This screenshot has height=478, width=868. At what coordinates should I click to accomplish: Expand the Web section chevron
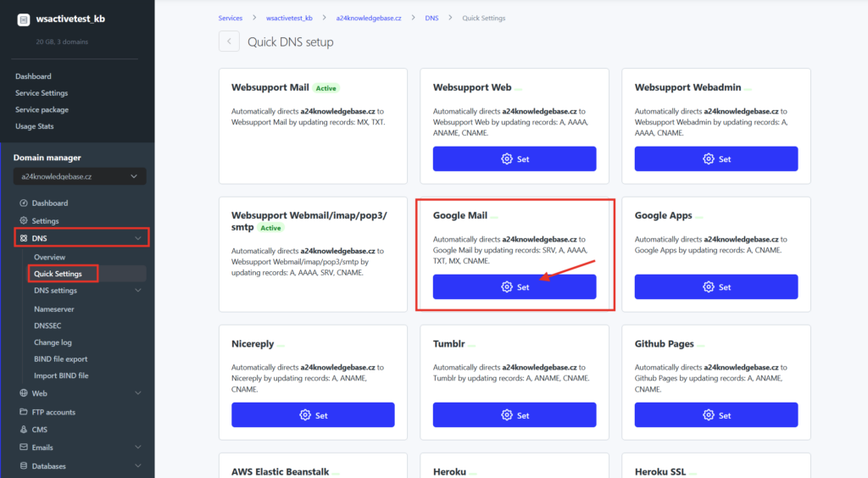click(x=138, y=392)
